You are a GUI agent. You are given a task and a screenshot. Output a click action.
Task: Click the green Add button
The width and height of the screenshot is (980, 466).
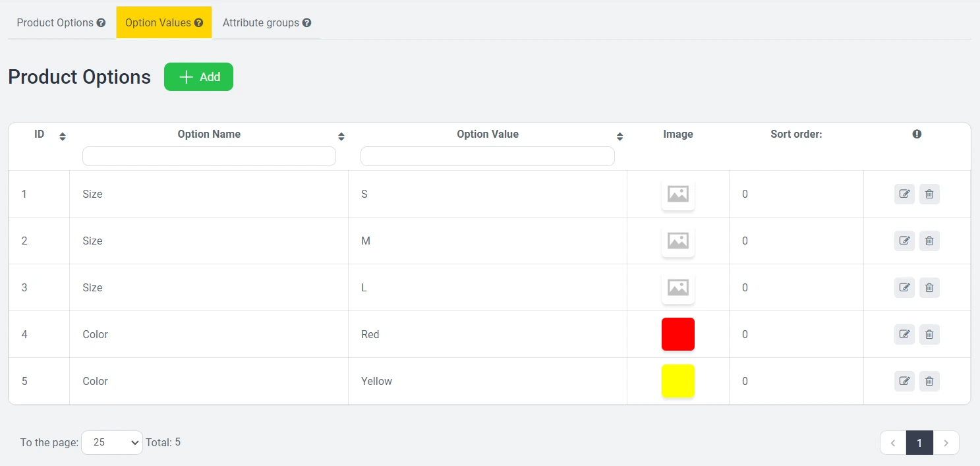198,77
